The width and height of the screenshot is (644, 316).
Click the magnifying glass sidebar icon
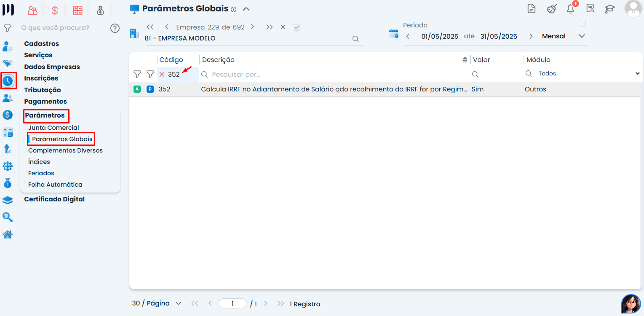(8, 217)
